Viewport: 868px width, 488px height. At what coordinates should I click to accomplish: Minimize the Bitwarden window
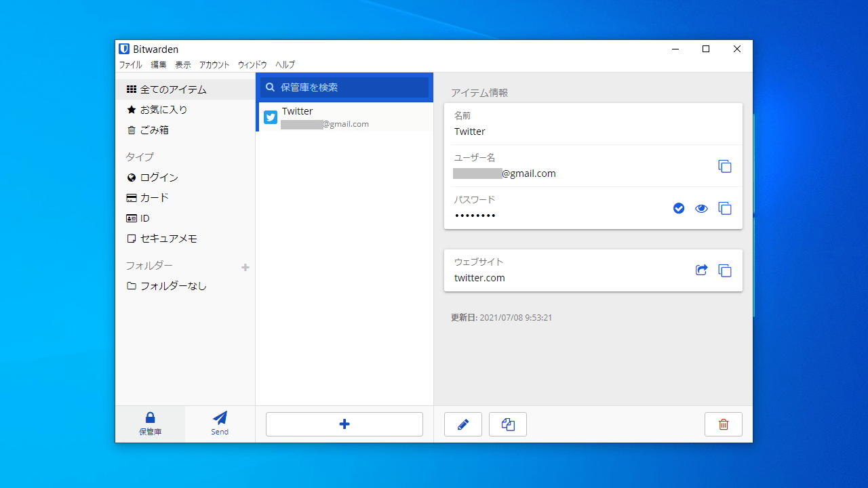pos(675,49)
